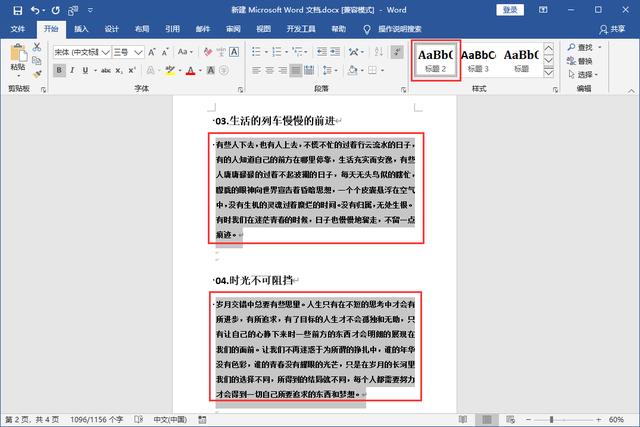
Task: Switch to the 设计 ribbon tab
Action: point(111,29)
